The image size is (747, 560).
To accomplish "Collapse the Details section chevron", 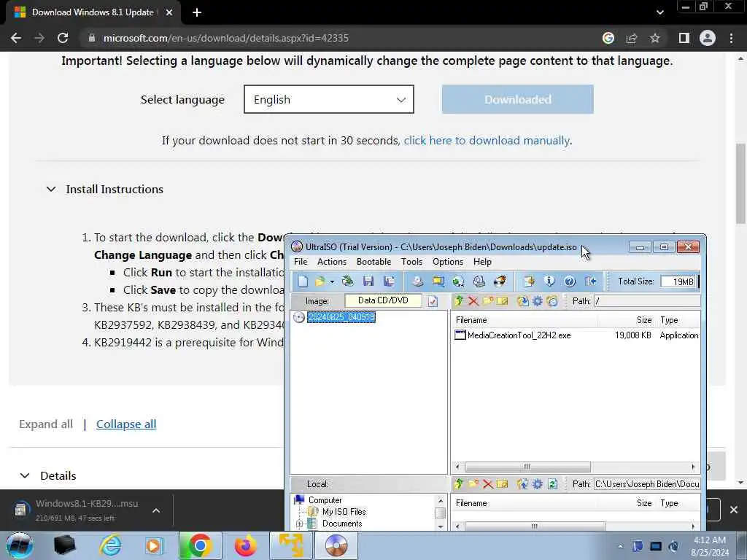I will tap(26, 475).
